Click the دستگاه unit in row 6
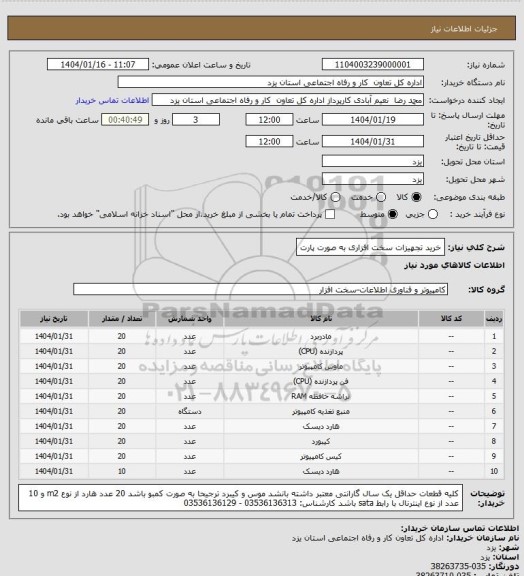 (x=190, y=411)
